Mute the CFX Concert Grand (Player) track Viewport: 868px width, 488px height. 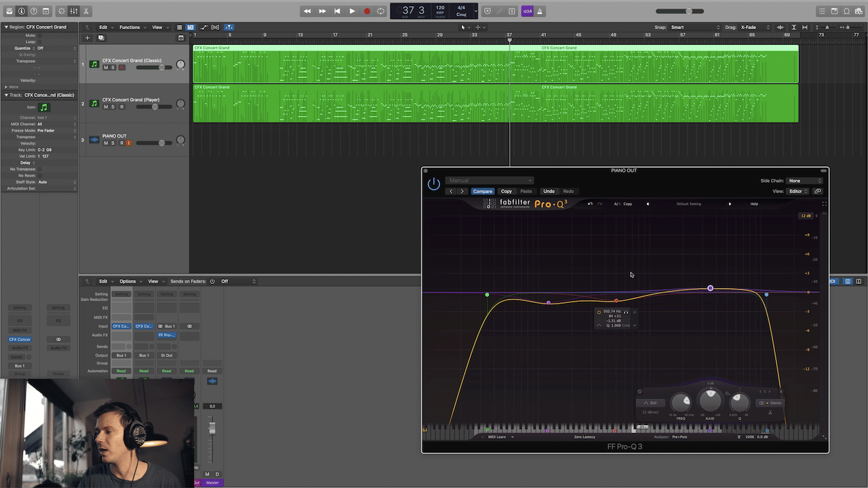106,106
